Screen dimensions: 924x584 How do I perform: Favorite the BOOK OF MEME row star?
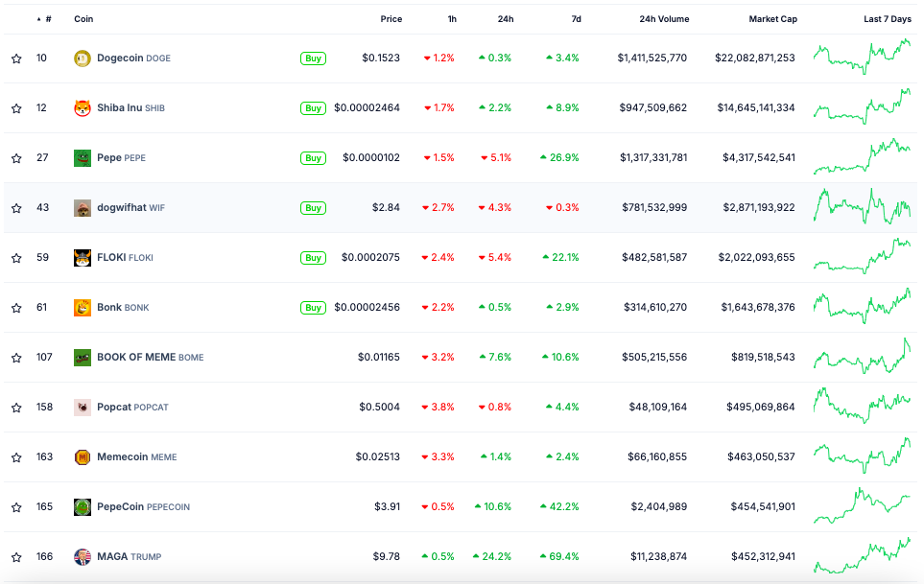pos(16,358)
